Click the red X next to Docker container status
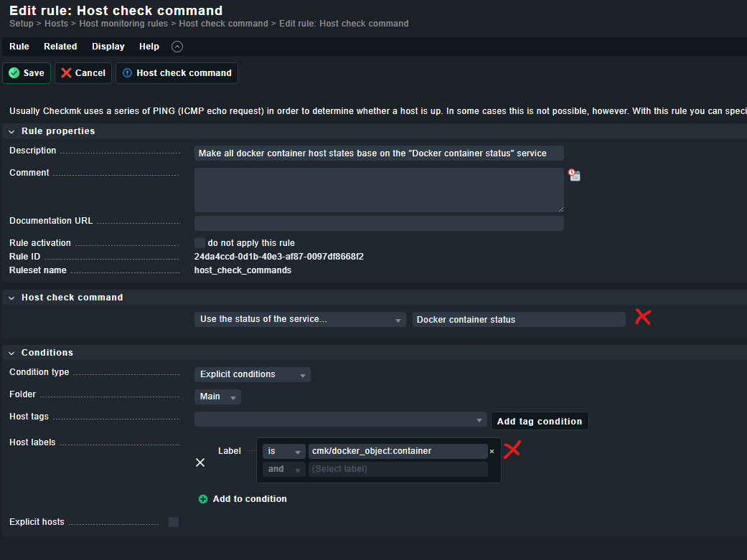 [642, 317]
